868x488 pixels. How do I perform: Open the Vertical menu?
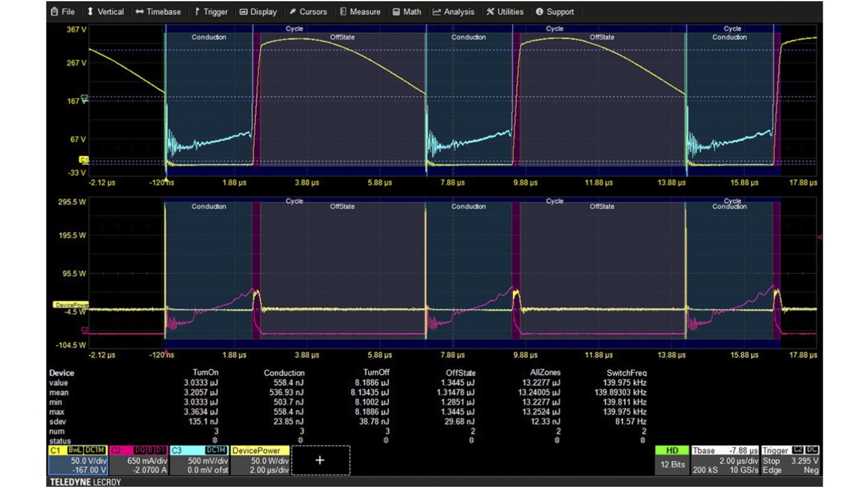[105, 12]
